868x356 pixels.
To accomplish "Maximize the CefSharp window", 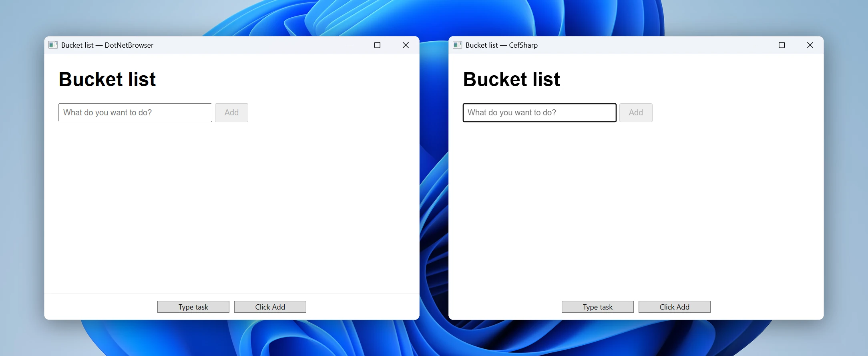I will [782, 45].
